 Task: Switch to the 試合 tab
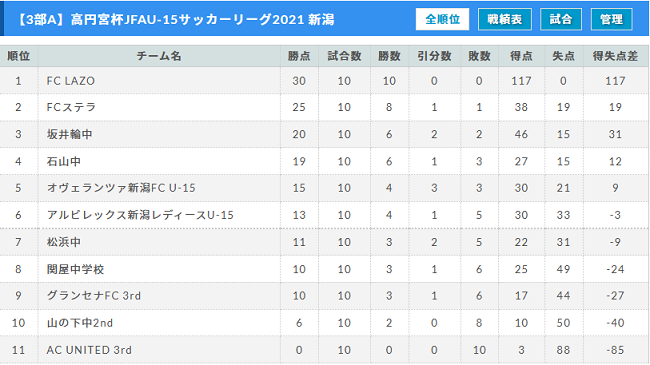(x=561, y=19)
